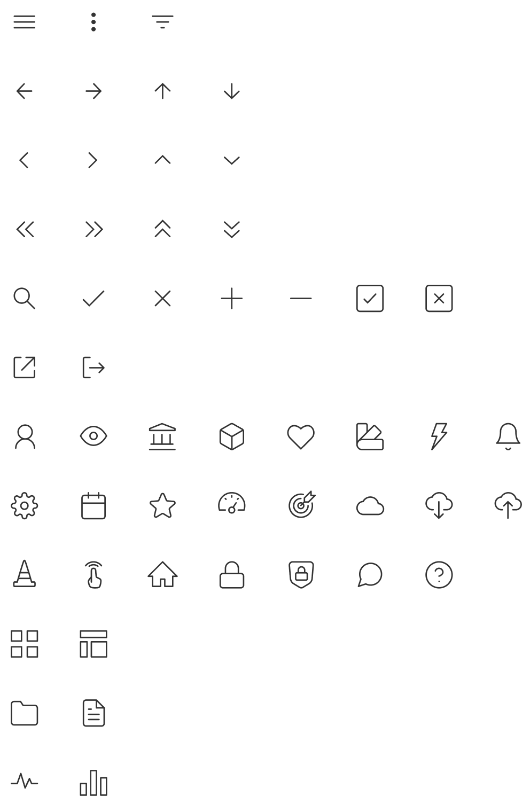Open the vertical three-dot menu
Image resolution: width=530 pixels, height=812 pixels.
click(93, 22)
